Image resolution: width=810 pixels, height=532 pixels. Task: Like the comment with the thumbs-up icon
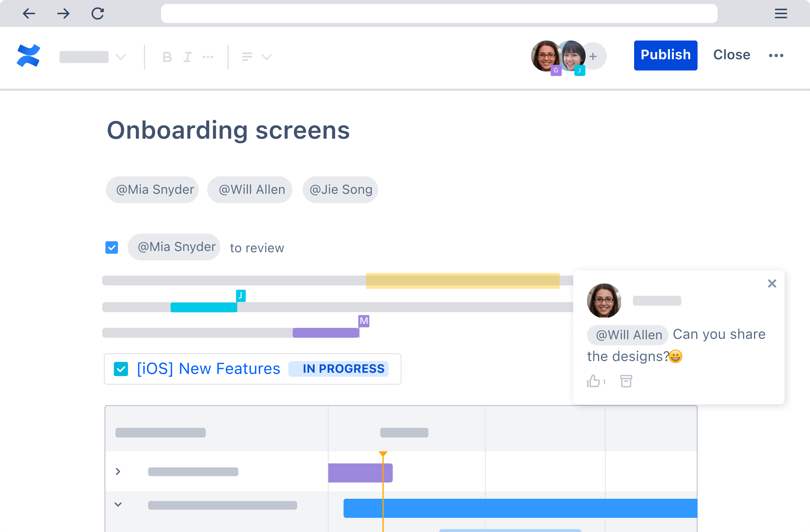tap(594, 381)
